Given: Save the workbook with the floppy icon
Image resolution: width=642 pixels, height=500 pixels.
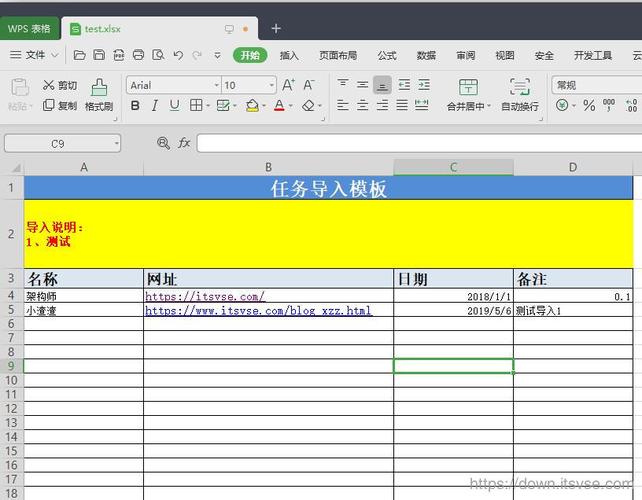Looking at the screenshot, I should [99, 55].
